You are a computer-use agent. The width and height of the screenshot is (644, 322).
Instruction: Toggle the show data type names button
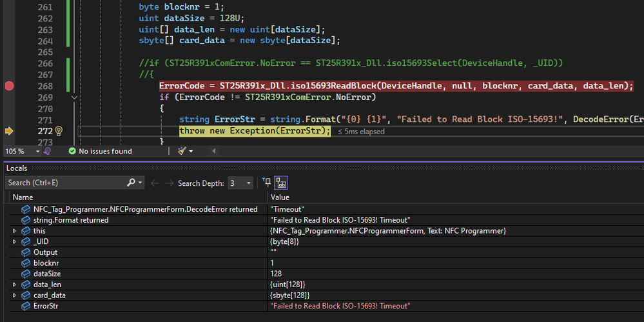pos(281,183)
